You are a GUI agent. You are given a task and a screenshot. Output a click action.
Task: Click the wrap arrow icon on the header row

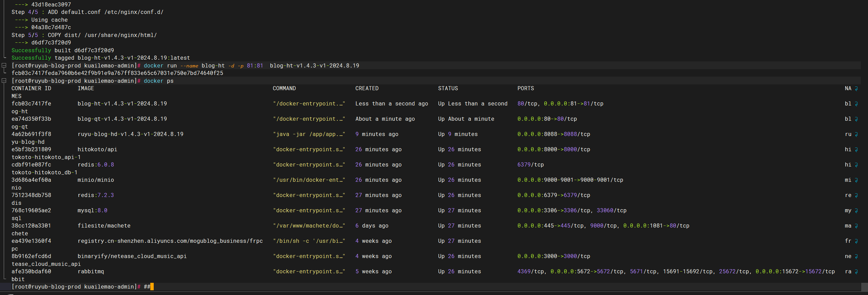(x=856, y=88)
